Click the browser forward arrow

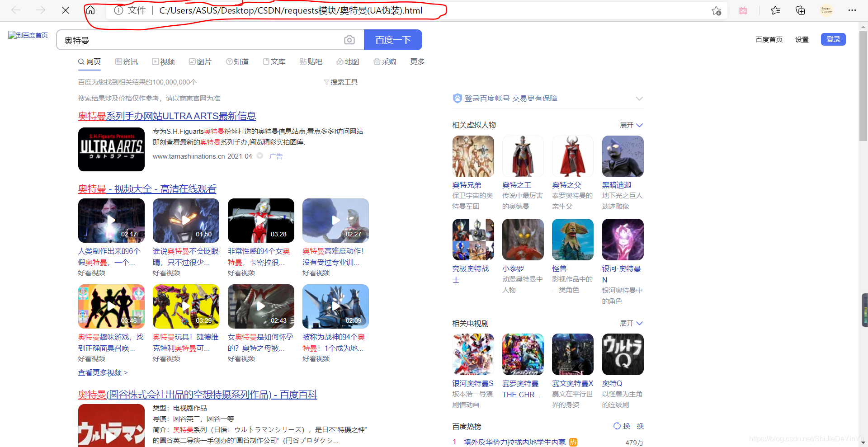tap(41, 10)
